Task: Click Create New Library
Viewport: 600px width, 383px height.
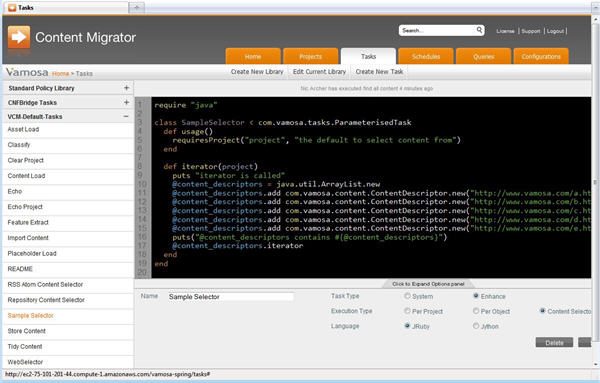Action: click(257, 72)
